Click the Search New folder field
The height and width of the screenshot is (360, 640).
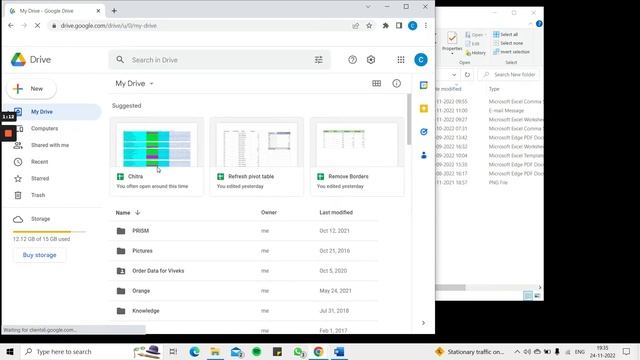pyautogui.click(x=509, y=75)
